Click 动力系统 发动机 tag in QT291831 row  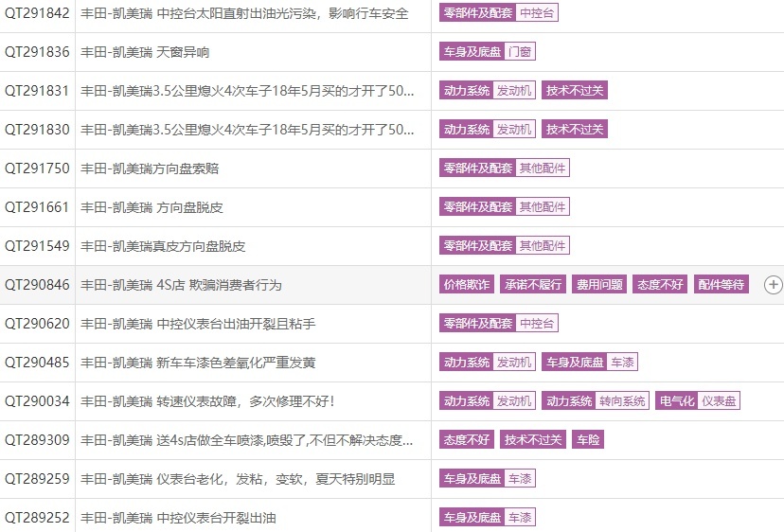(x=488, y=91)
